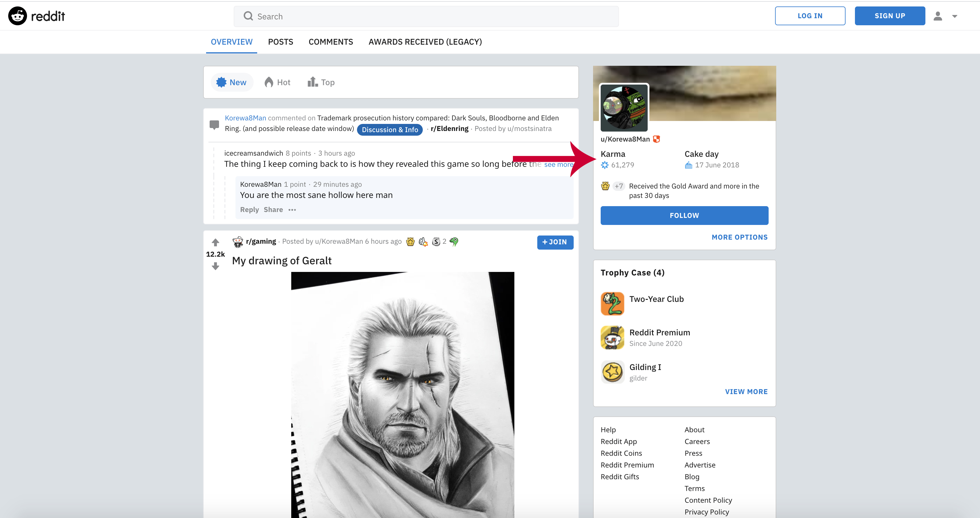The height and width of the screenshot is (518, 980).
Task: Click the green award icon on Geralt post
Action: 454,242
